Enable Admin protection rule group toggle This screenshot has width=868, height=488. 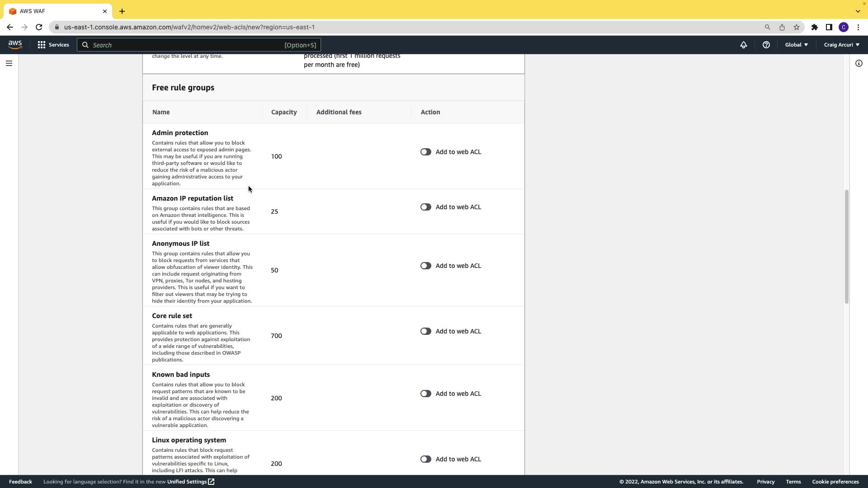(425, 152)
